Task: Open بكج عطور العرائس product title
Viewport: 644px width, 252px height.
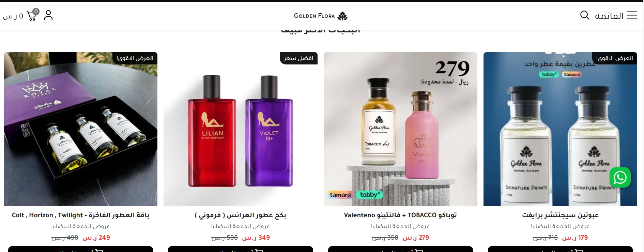Action: point(240,215)
